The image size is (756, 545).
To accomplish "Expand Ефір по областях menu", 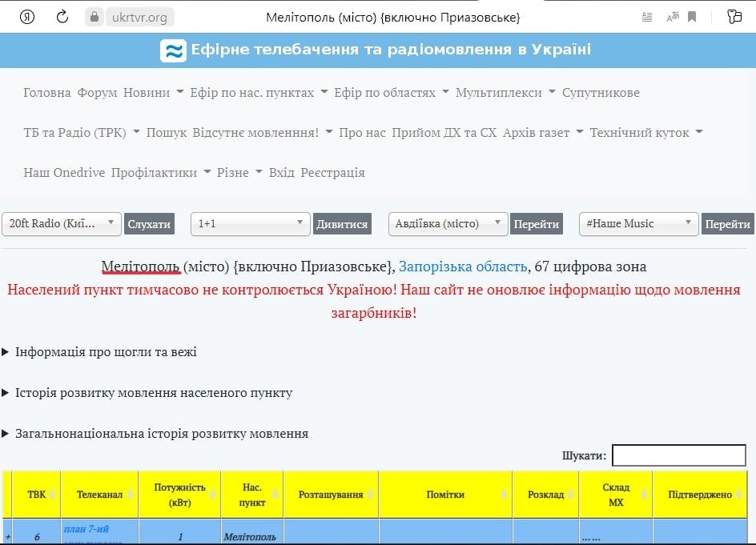I will coord(392,93).
